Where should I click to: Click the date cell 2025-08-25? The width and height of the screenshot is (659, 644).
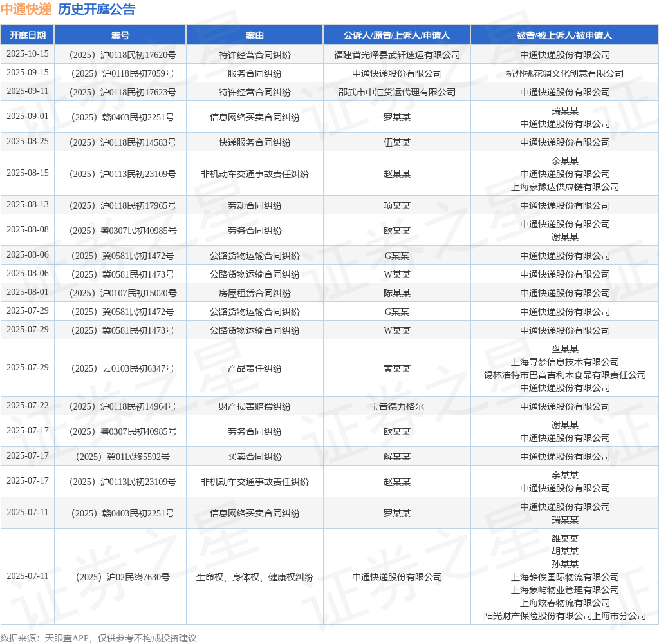[x=28, y=141]
